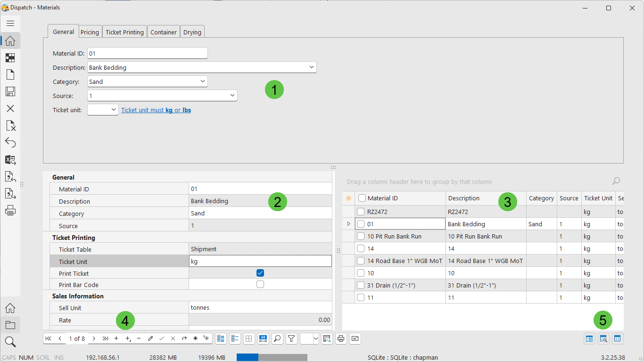The height and width of the screenshot is (362, 644).
Task: Click the 'Ticket unit must kg or lbs' link
Action: [156, 110]
